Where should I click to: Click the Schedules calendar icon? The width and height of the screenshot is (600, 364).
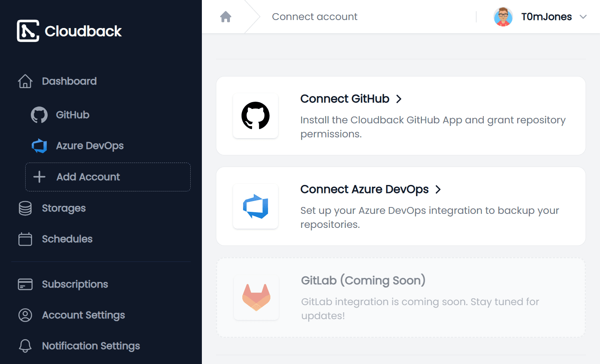(x=25, y=239)
